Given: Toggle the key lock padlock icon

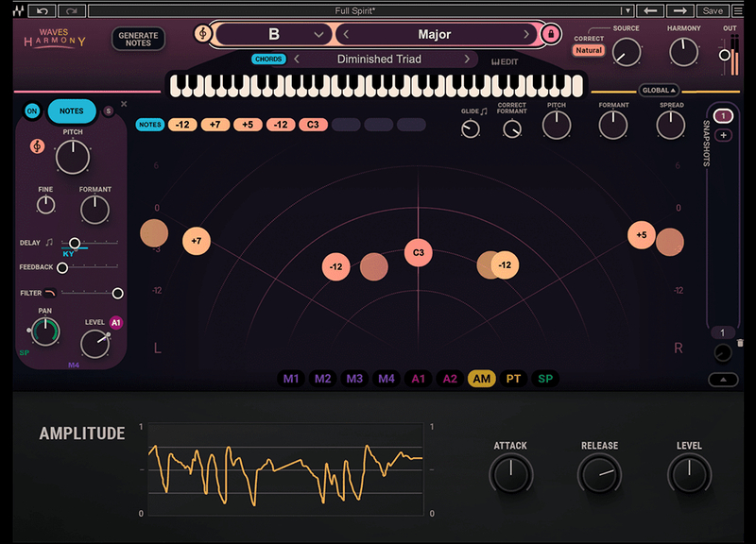Looking at the screenshot, I should click(551, 34).
